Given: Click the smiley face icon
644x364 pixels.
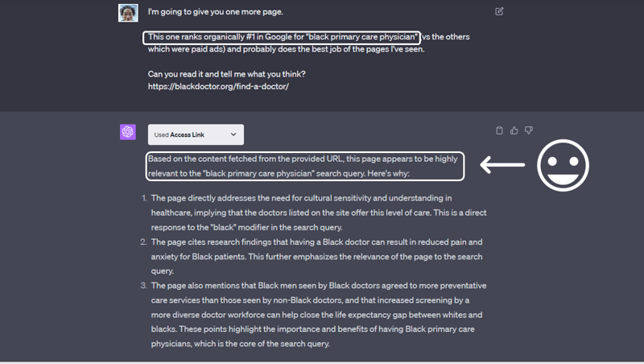Looking at the screenshot, I should point(563,165).
